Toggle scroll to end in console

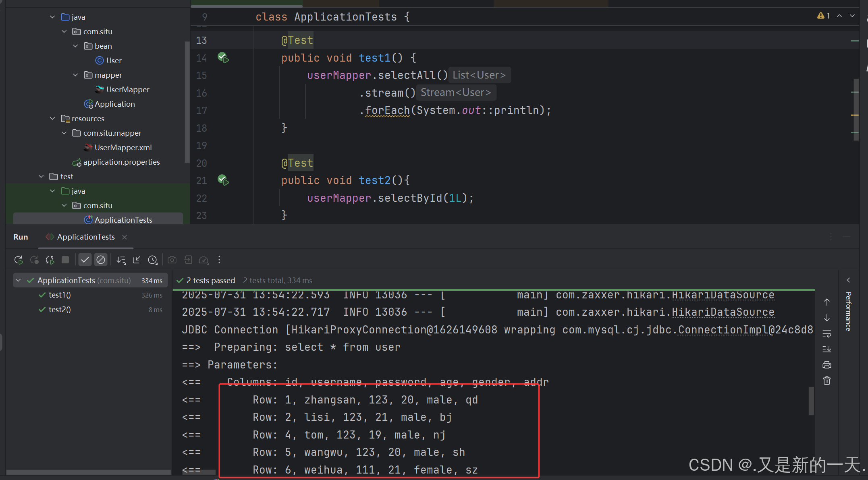point(827,349)
